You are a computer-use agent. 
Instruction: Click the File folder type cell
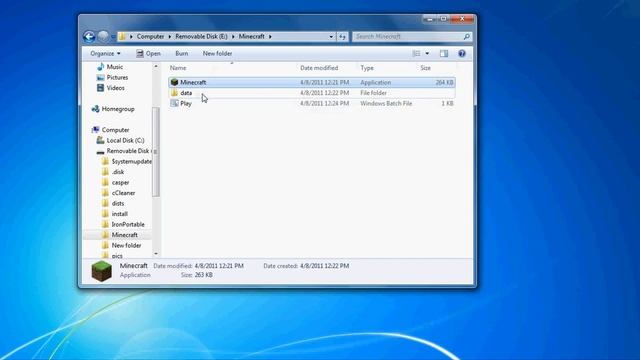click(x=373, y=93)
